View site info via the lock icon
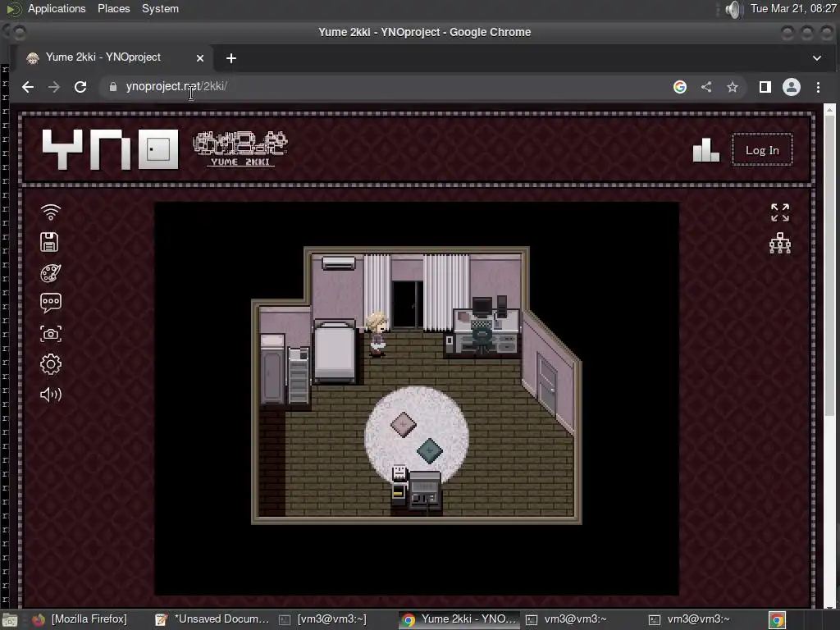 [x=113, y=87]
